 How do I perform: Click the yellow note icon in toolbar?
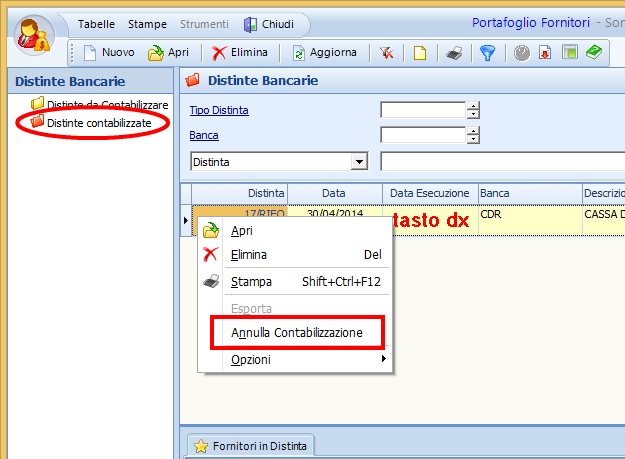pyautogui.click(x=420, y=53)
